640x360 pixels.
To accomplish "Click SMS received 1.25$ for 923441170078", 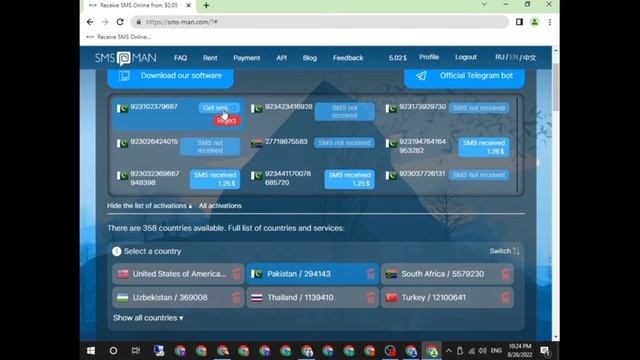I will tap(349, 179).
